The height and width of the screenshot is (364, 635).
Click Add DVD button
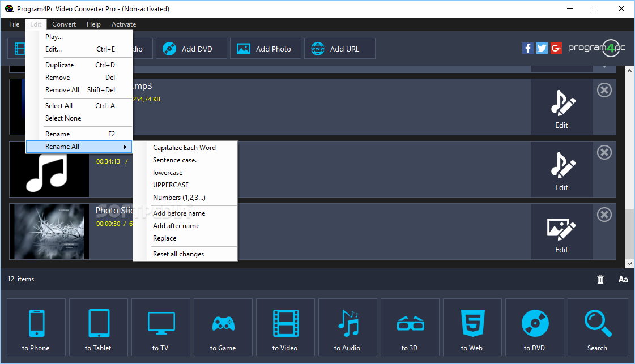(191, 49)
